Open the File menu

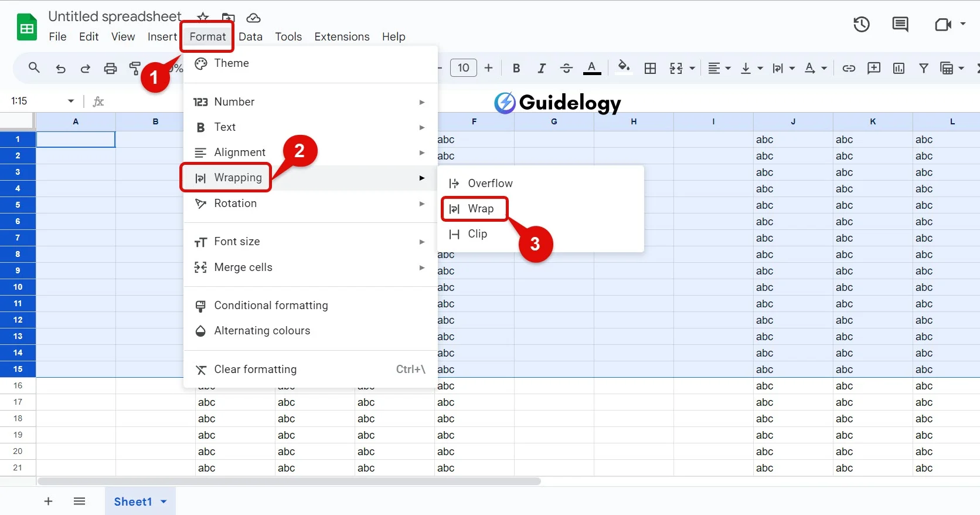(57, 36)
